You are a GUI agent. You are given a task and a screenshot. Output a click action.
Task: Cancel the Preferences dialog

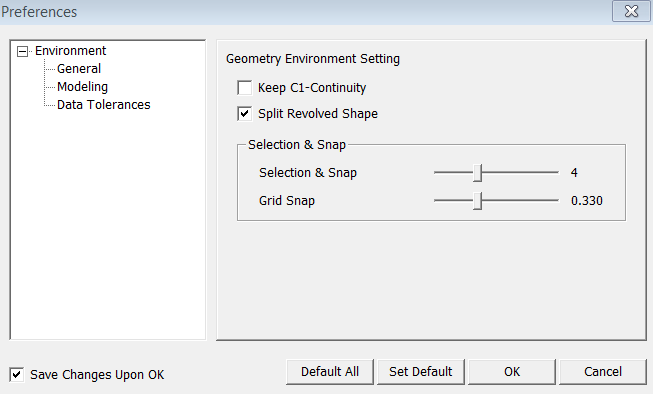tap(603, 372)
